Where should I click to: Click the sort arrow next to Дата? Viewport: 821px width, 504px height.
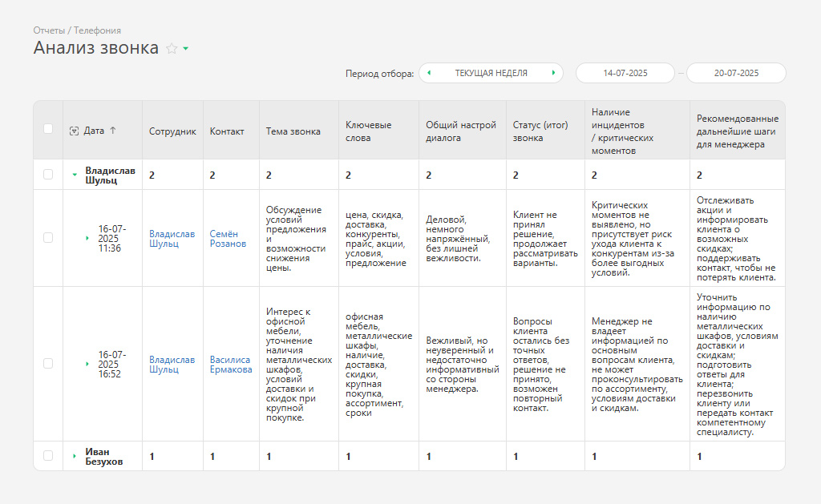(113, 131)
